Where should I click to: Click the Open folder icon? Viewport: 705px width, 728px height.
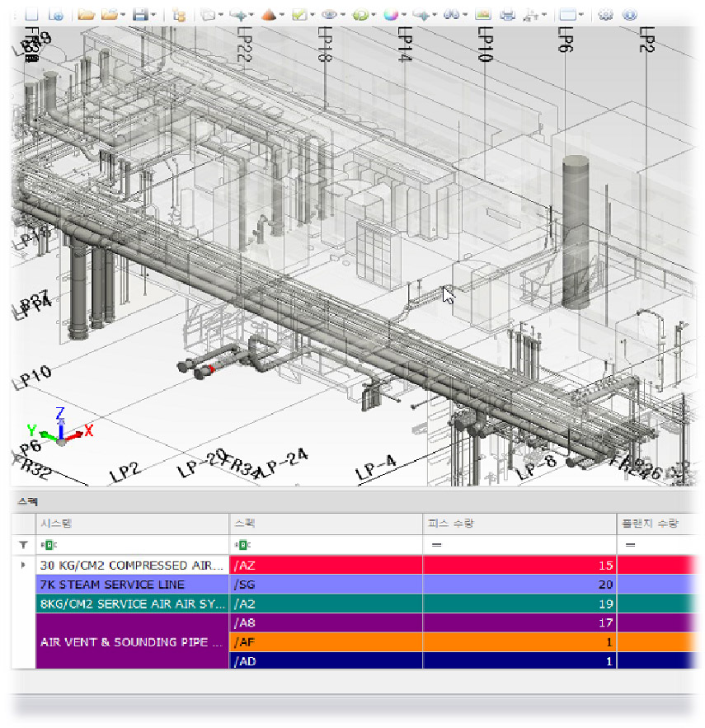click(x=85, y=15)
